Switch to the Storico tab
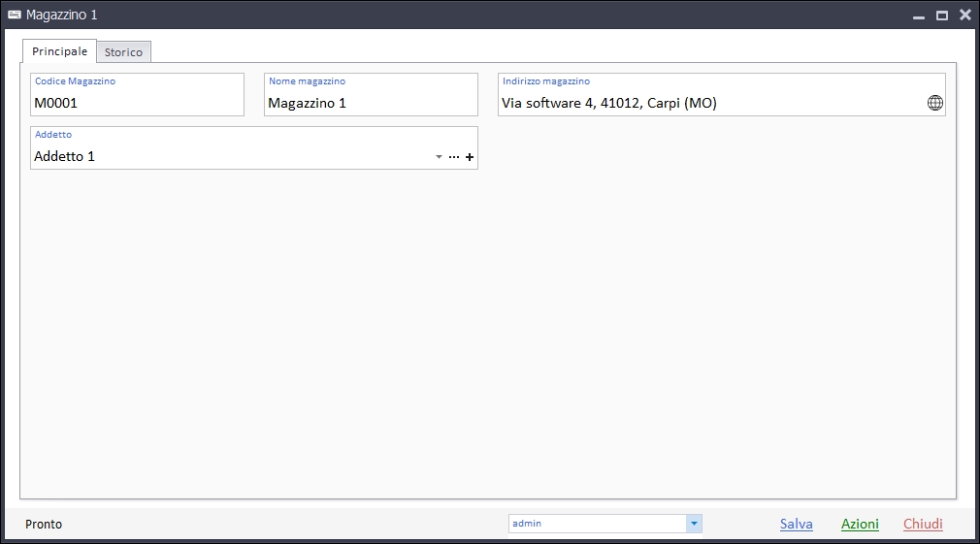The width and height of the screenshot is (980, 544). [123, 52]
